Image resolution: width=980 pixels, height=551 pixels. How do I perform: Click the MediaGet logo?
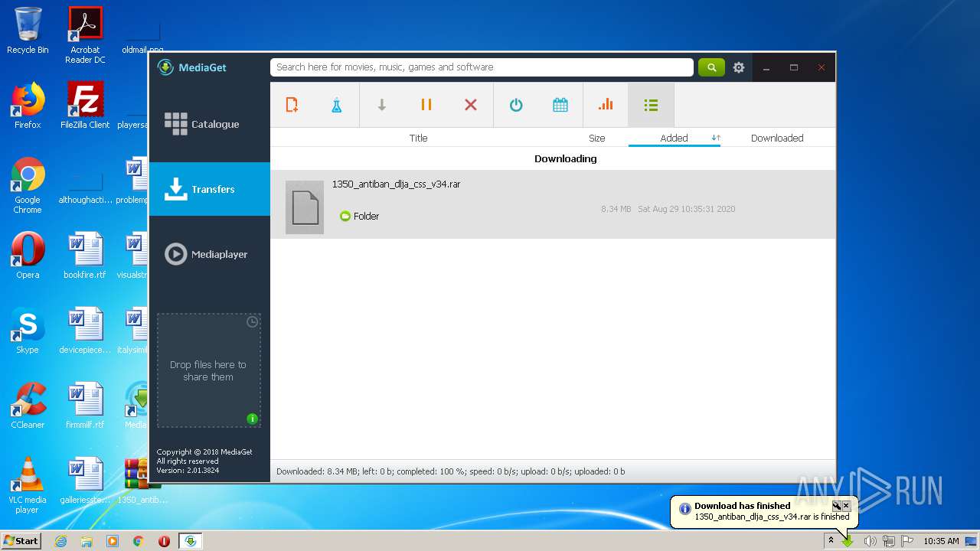[192, 67]
